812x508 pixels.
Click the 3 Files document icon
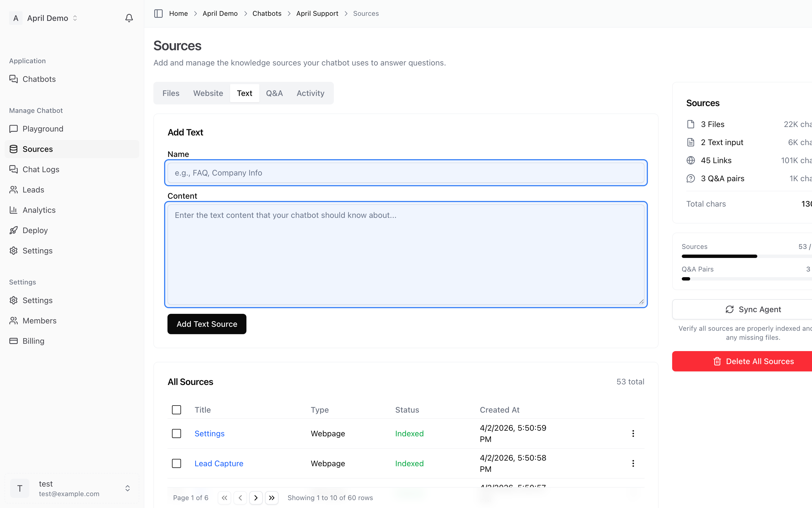(690, 124)
